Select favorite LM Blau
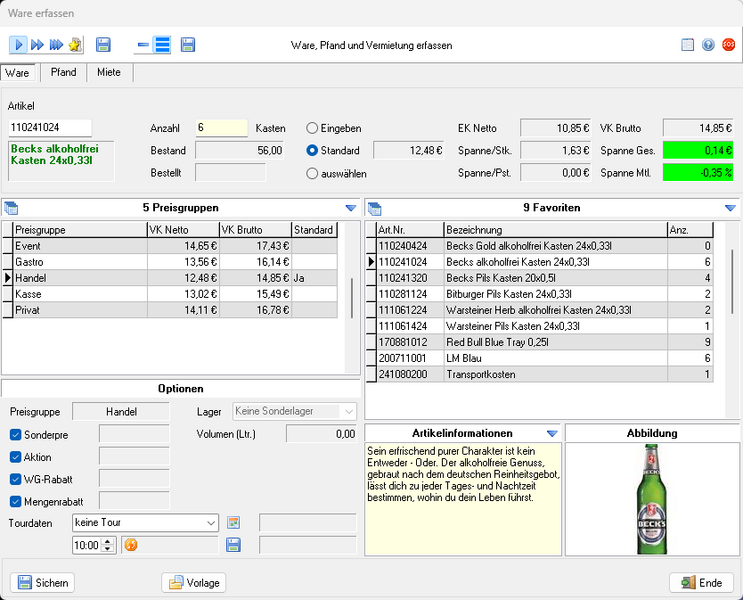This screenshot has height=600, width=743. 540,358
